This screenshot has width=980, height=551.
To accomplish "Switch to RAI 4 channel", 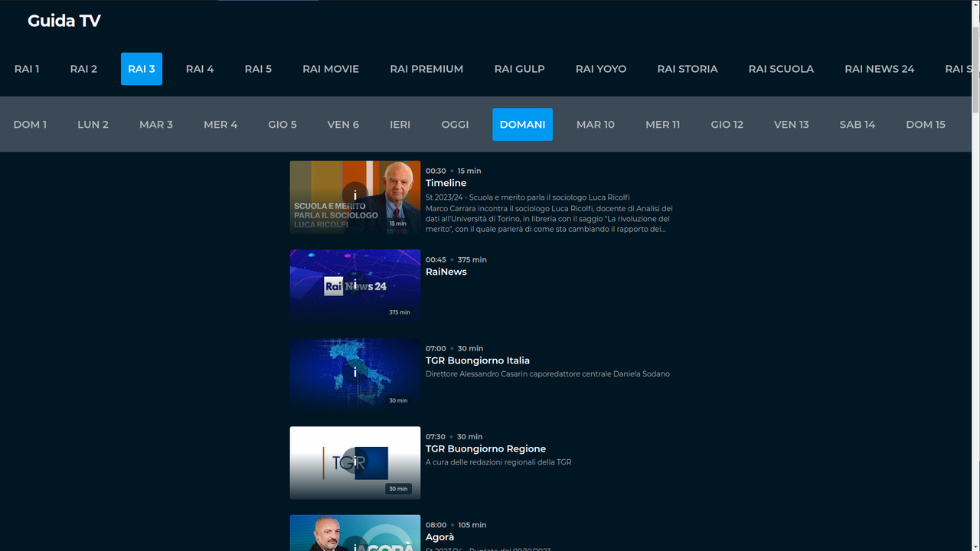I will [200, 69].
